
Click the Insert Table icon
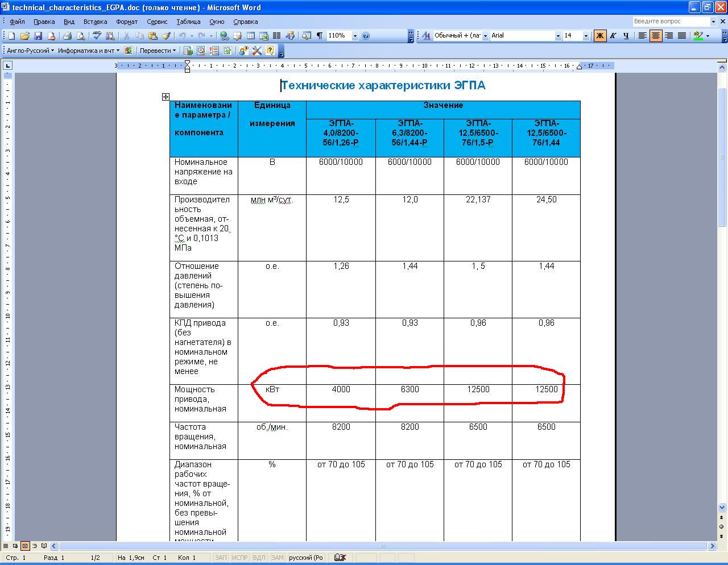pyautogui.click(x=250, y=36)
